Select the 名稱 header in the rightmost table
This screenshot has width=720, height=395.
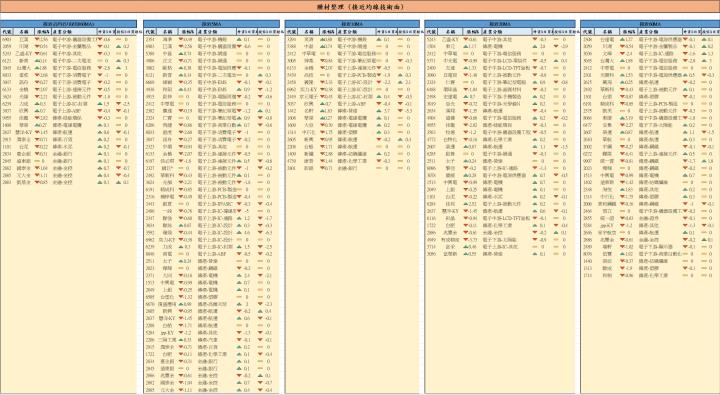tap(608, 32)
